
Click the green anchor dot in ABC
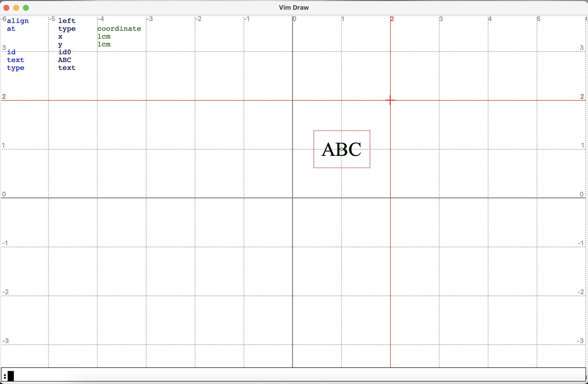[x=341, y=149]
